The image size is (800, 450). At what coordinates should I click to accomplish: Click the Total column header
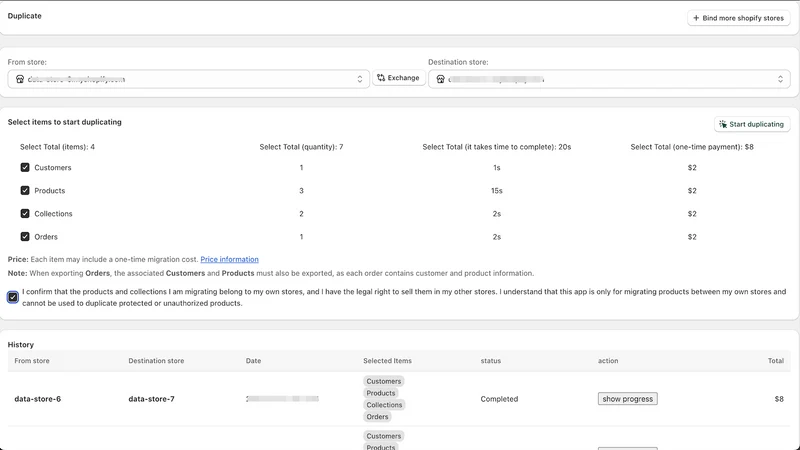point(776,361)
